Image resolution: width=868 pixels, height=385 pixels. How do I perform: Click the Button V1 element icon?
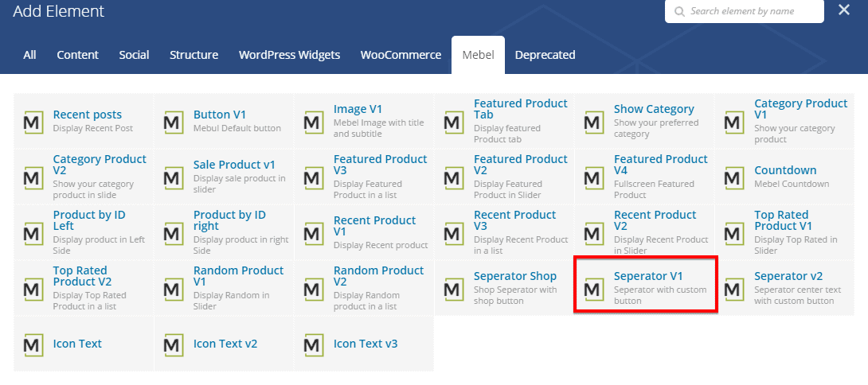click(x=173, y=122)
